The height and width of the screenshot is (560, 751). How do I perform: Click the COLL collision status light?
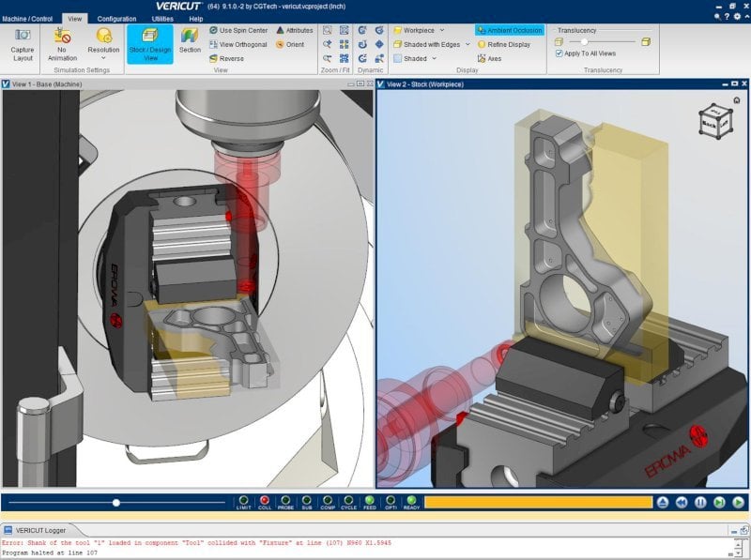[265, 500]
